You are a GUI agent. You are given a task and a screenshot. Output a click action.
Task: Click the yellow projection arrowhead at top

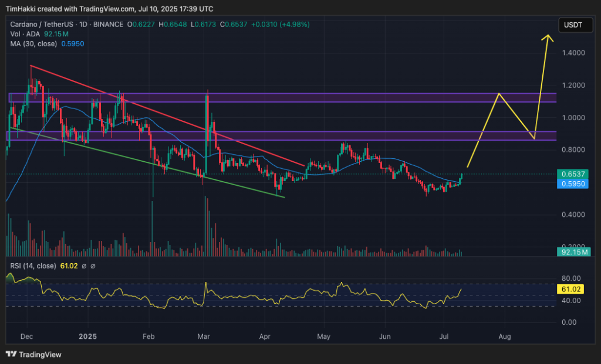tap(548, 38)
